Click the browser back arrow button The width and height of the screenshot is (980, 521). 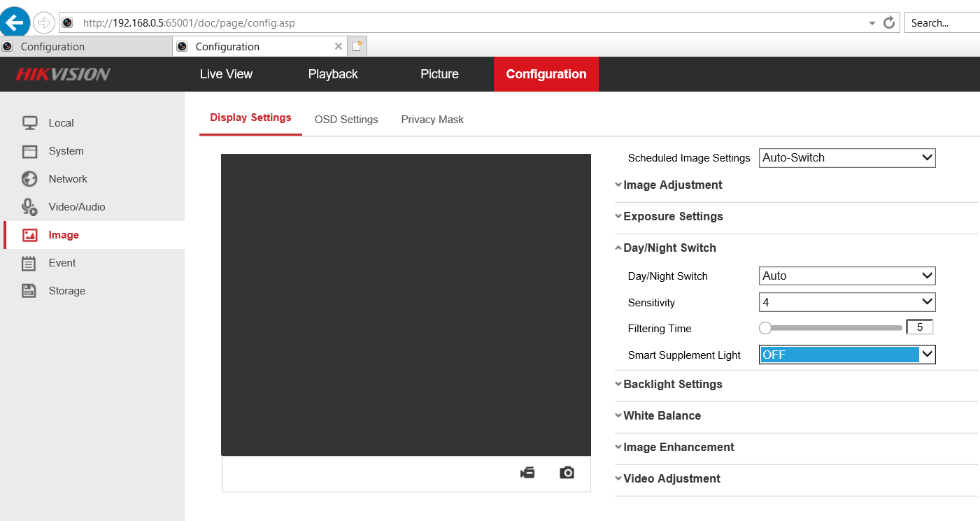pyautogui.click(x=15, y=22)
